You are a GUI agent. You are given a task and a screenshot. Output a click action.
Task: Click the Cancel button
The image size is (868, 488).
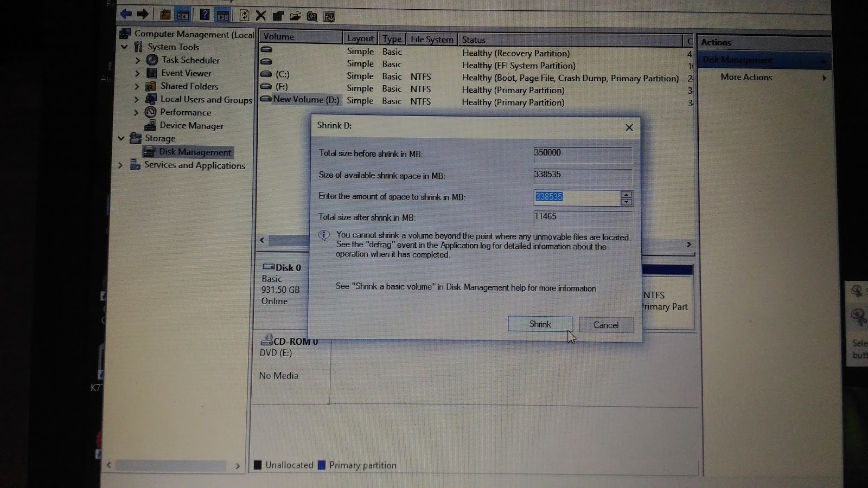click(606, 324)
